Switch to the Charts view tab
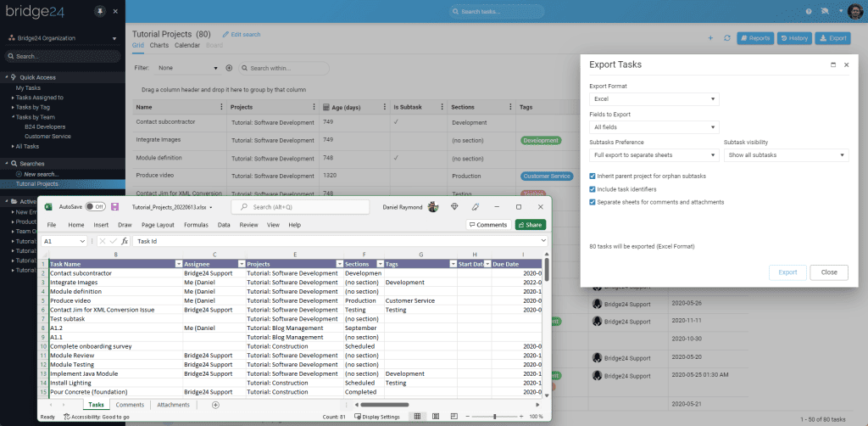The image size is (868, 426). pos(159,45)
